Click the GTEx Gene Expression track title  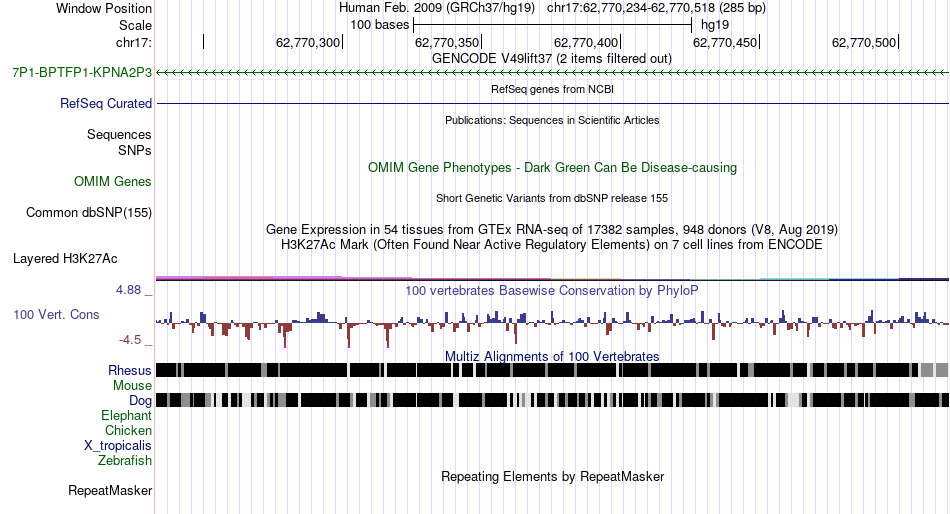552,230
